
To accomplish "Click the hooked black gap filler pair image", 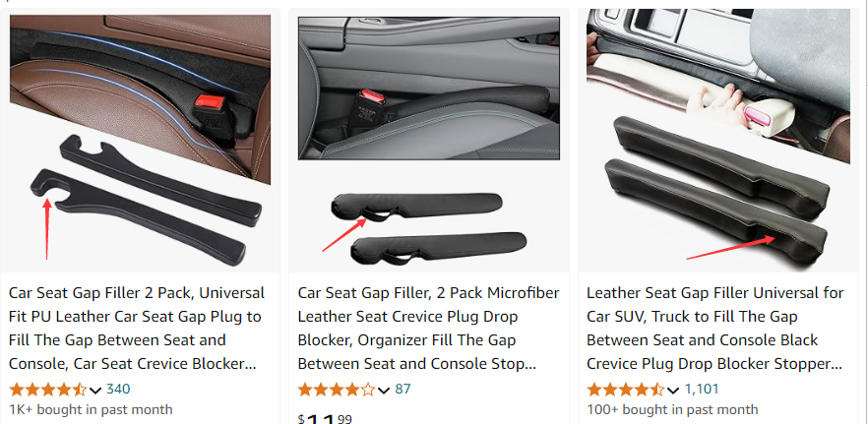I will click(146, 200).
